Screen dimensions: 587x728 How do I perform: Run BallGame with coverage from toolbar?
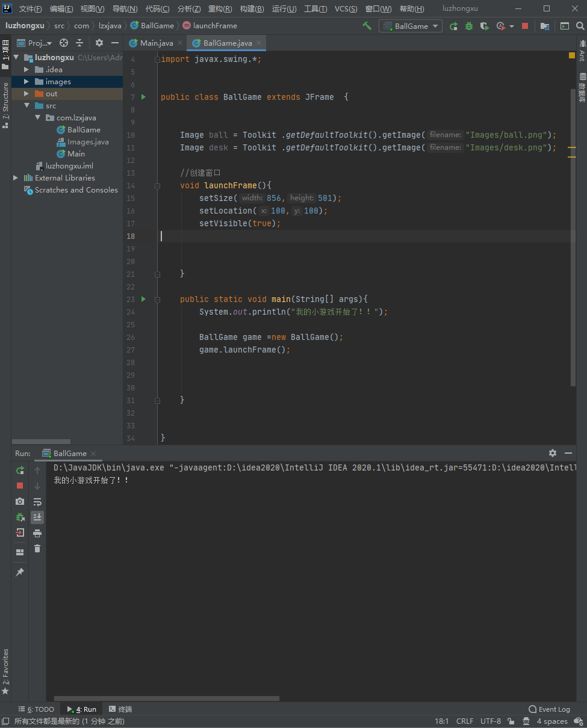point(485,26)
